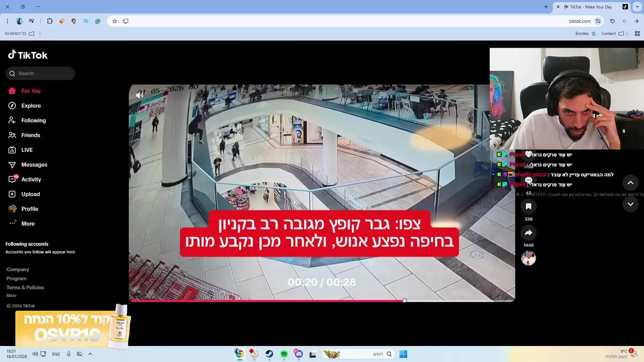
Task: Close the TikTok tab
Action: (558, 7)
